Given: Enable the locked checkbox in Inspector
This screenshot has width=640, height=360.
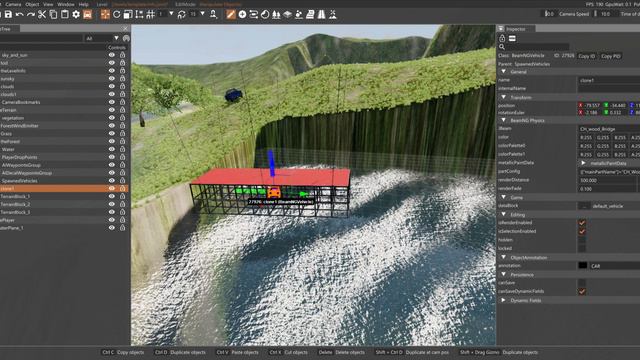Looking at the screenshot, I should click(x=582, y=248).
